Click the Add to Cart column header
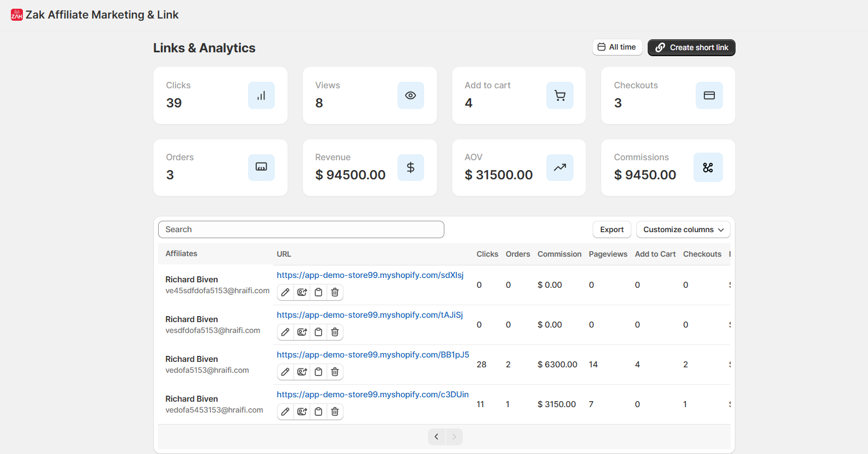 (655, 254)
